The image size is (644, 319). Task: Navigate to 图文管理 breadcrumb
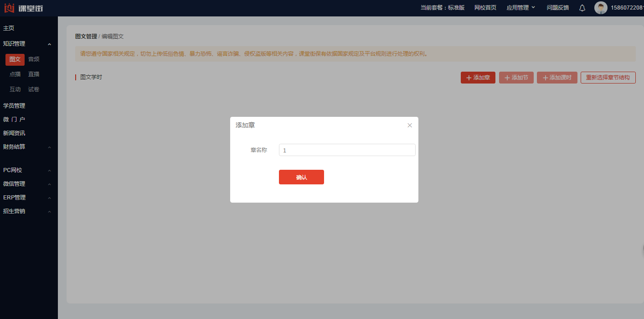coord(86,37)
